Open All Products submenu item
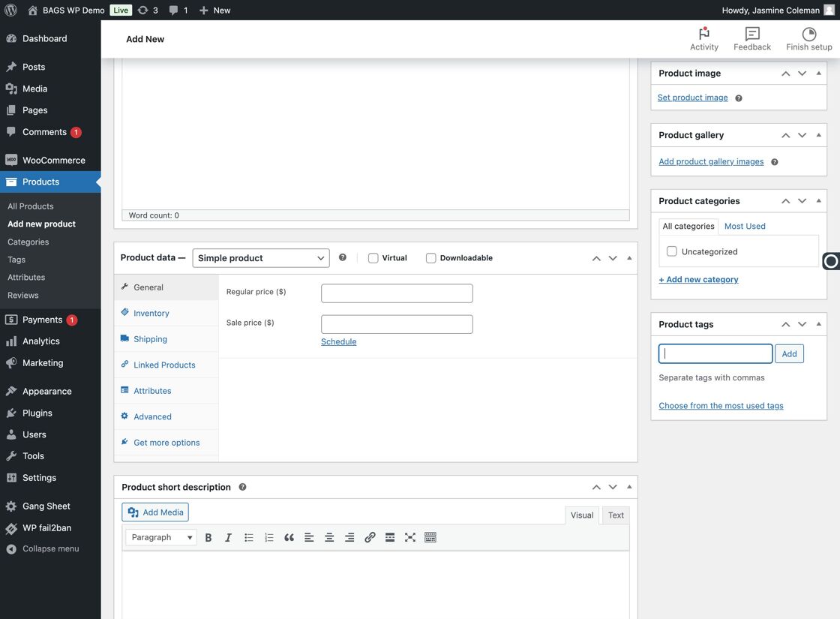This screenshot has width=840, height=619. pos(31,206)
